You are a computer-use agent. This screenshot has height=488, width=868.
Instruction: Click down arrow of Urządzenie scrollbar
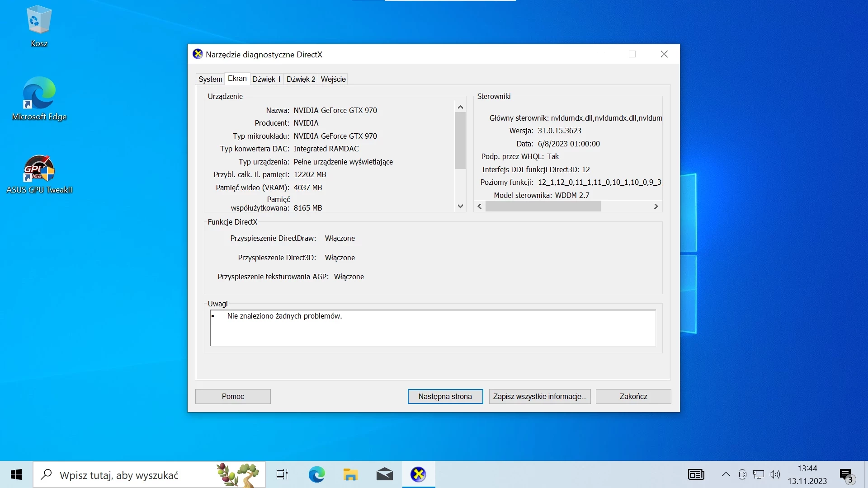(x=460, y=206)
